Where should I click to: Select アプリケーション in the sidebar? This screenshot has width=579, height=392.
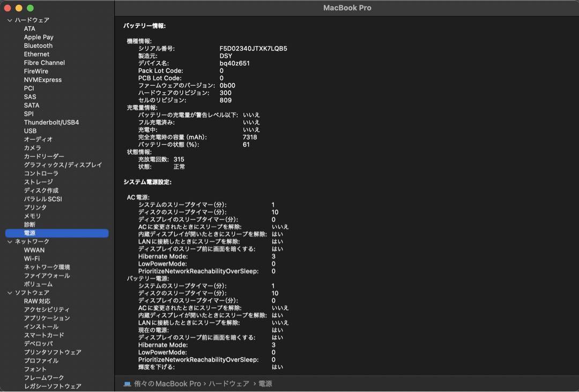pos(47,318)
